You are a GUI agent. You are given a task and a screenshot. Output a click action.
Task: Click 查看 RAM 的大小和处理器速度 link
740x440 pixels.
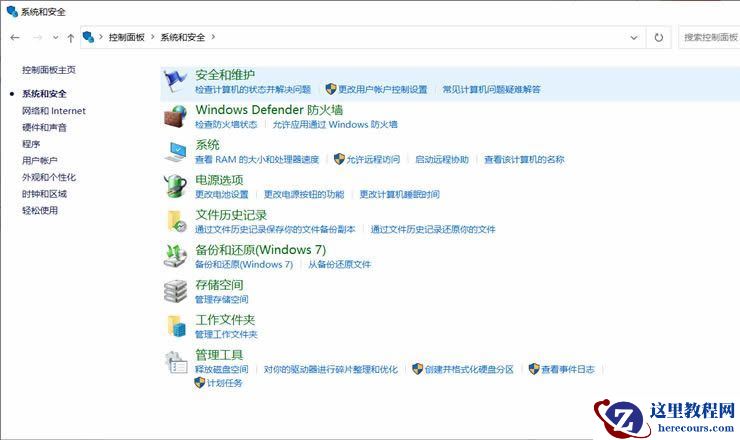(257, 160)
